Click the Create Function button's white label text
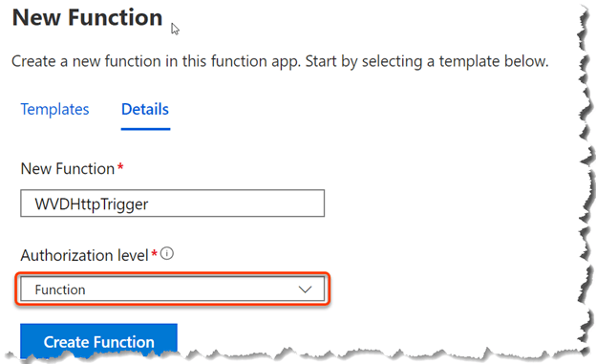 coord(98,342)
